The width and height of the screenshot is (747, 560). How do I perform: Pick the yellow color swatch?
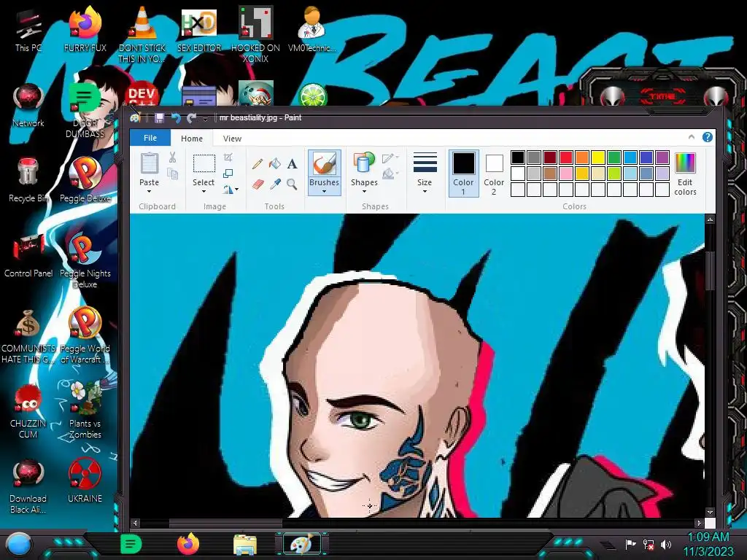point(598,157)
